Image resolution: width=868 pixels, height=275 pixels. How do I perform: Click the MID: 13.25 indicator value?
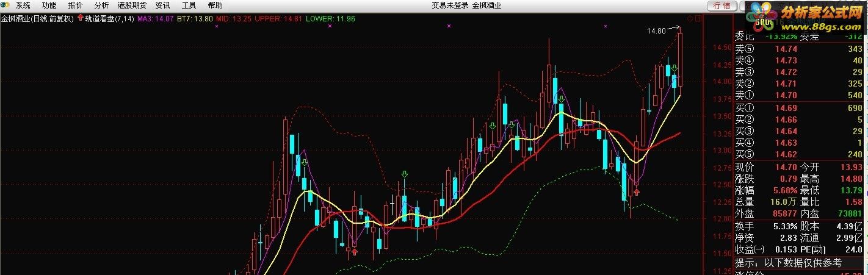tap(234, 19)
